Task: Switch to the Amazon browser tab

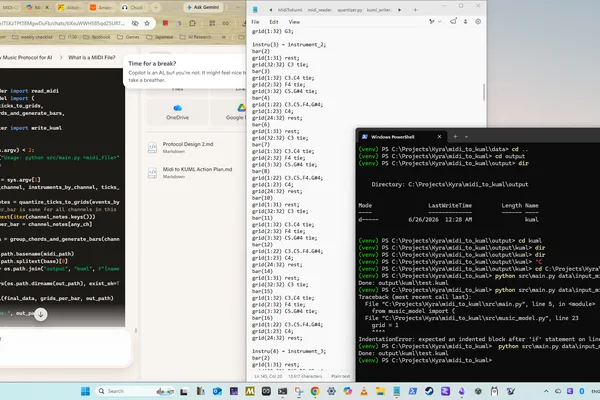Action: pyautogui.click(x=101, y=7)
